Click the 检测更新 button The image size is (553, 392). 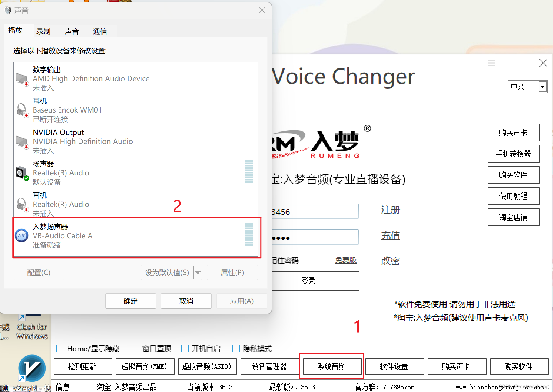point(83,366)
